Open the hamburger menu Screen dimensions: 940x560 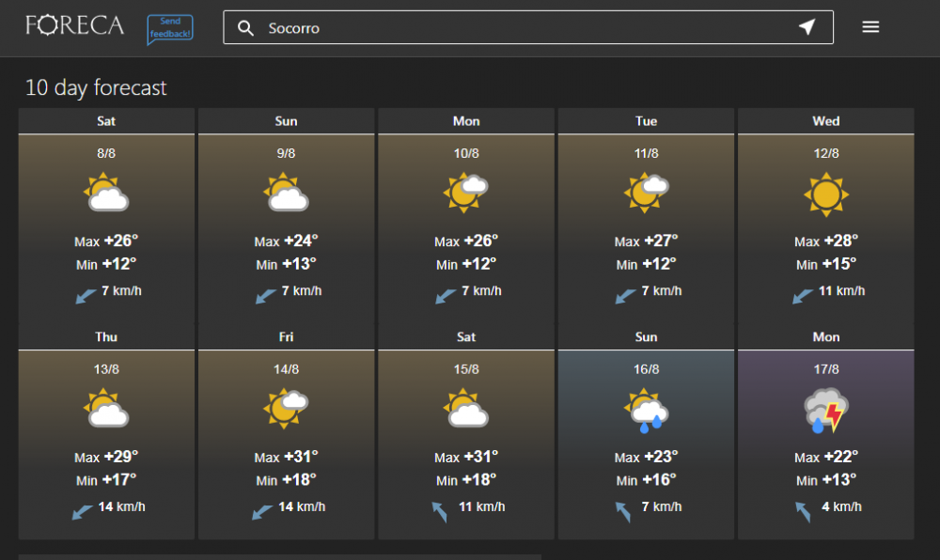(x=870, y=27)
